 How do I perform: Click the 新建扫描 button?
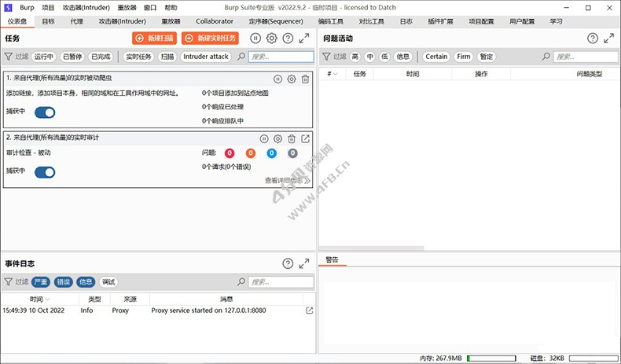pyautogui.click(x=155, y=39)
